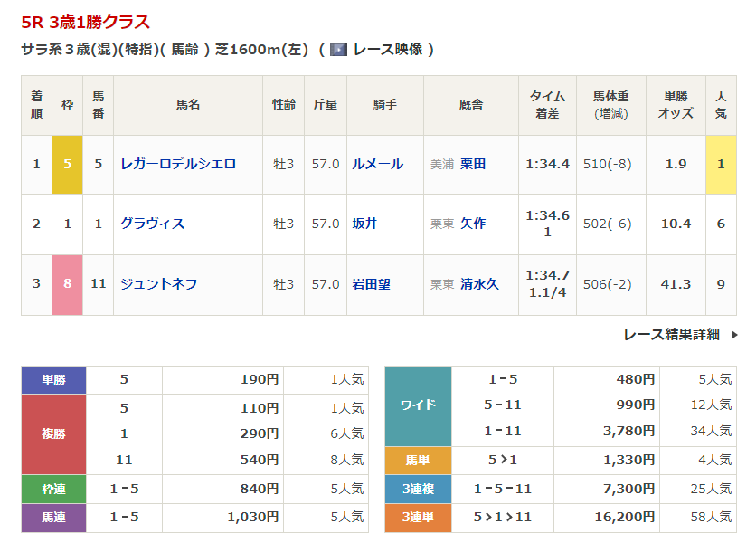Select the ワイド payout label
This screenshot has height=543, width=756.
point(418,405)
